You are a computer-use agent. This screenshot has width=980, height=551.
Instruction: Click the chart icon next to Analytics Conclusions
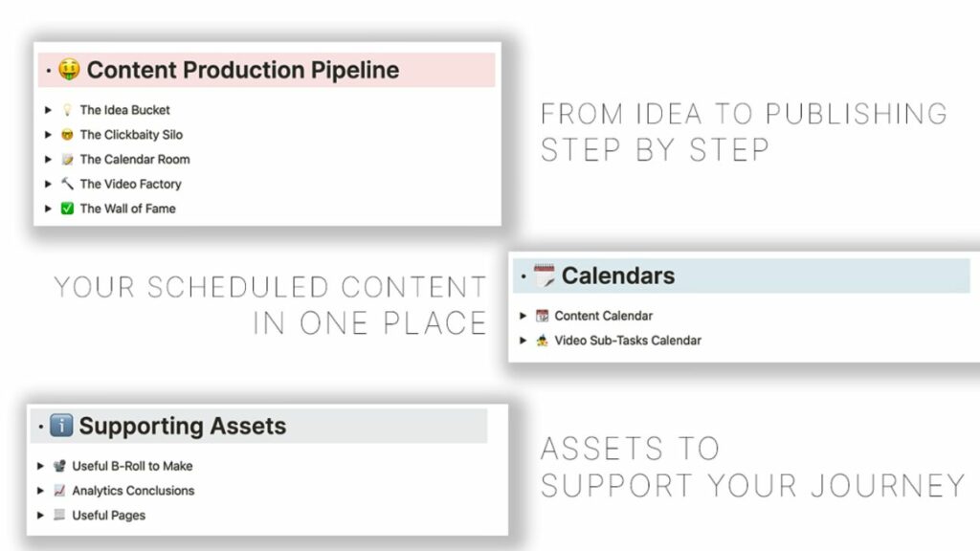[x=59, y=490]
